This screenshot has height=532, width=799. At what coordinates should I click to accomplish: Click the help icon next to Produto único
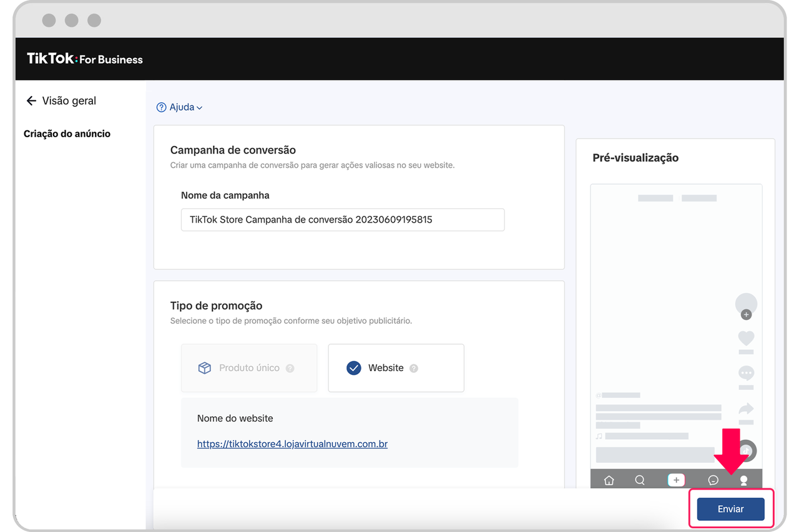point(290,369)
